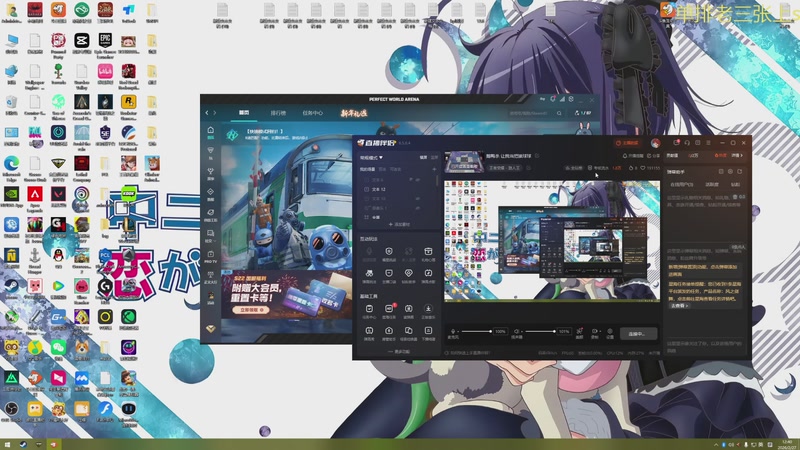Image resolution: width=800 pixels, height=450 pixels.
Task: Click the icon with red dot left of record
Action: pos(580,331)
